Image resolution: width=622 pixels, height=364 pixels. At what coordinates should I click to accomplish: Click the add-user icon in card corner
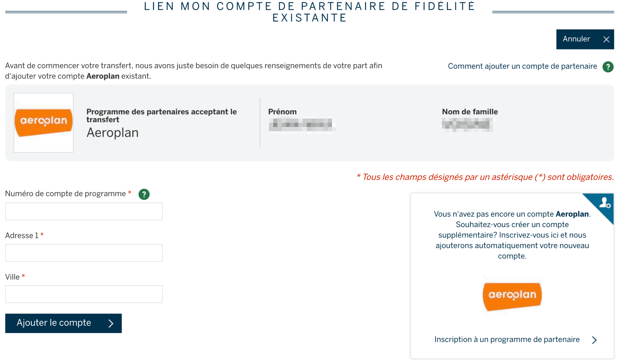point(604,203)
